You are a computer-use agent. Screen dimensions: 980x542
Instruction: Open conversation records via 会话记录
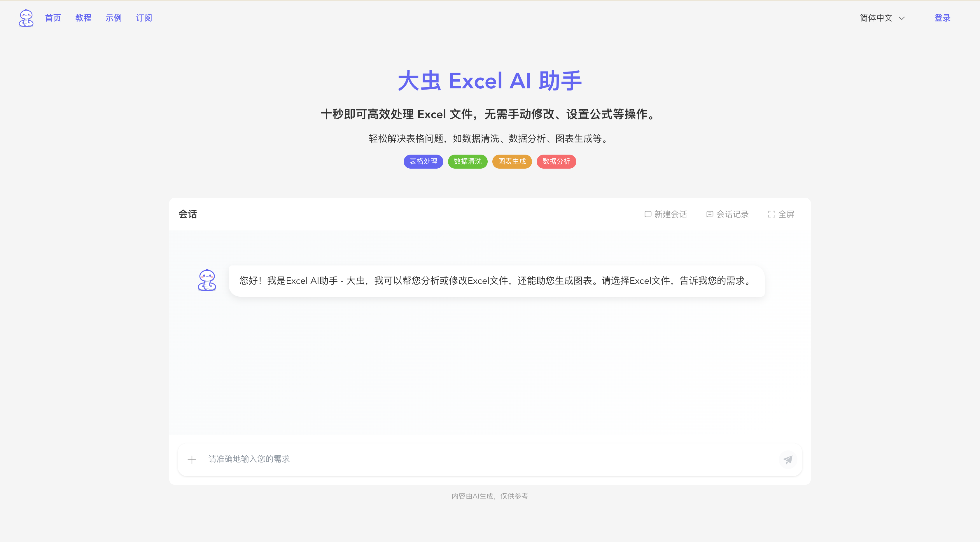tap(732, 214)
